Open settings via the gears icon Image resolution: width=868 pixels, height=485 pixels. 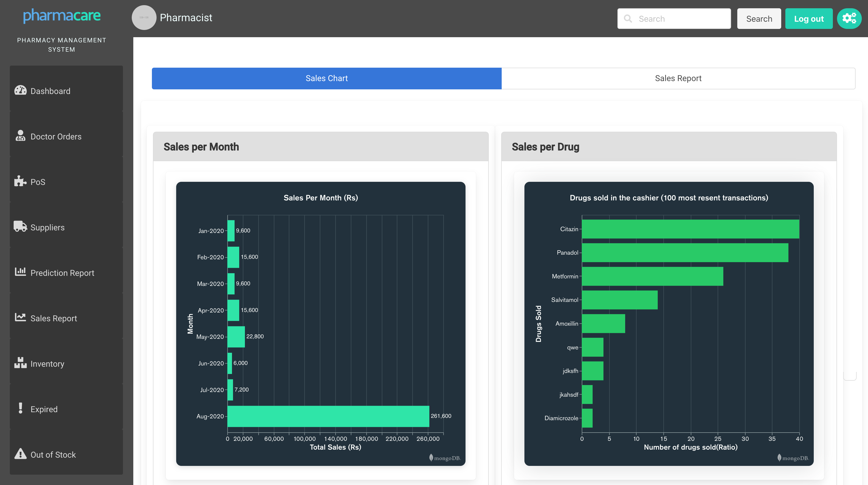tap(849, 19)
